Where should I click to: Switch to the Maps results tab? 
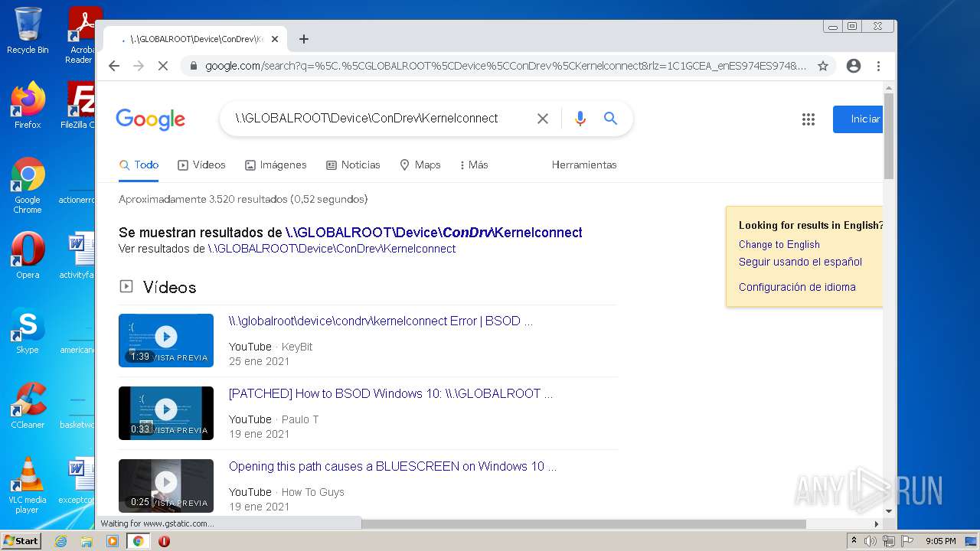click(420, 165)
